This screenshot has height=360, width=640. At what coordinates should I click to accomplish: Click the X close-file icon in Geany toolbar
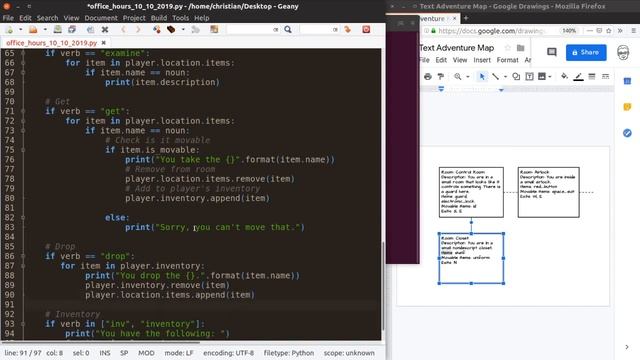tap(105, 29)
